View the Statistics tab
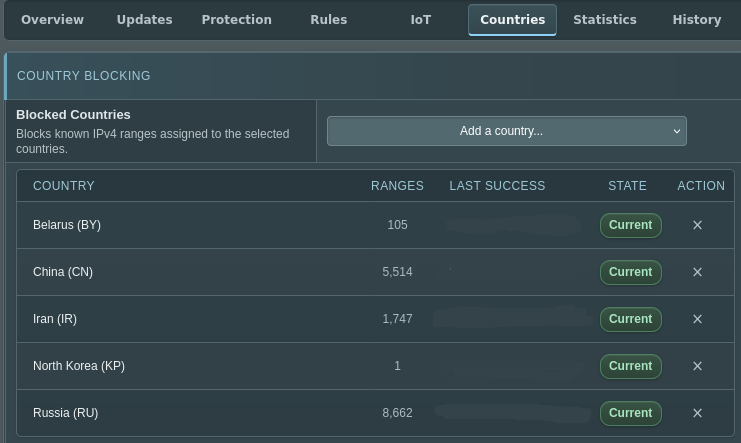This screenshot has height=443, width=741. click(605, 20)
